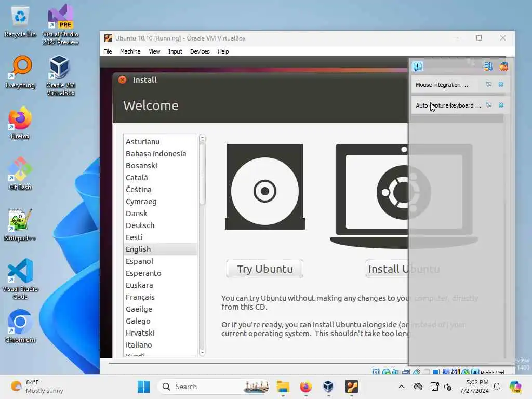Click the language list scrollbar thumb
The height and width of the screenshot is (399, 532).
click(x=202, y=174)
